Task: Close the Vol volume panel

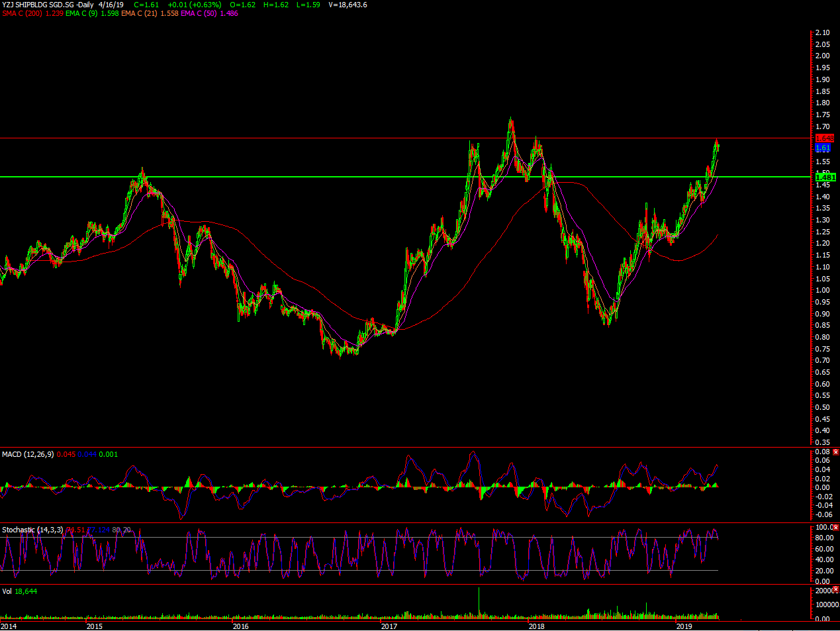Action: click(835, 589)
